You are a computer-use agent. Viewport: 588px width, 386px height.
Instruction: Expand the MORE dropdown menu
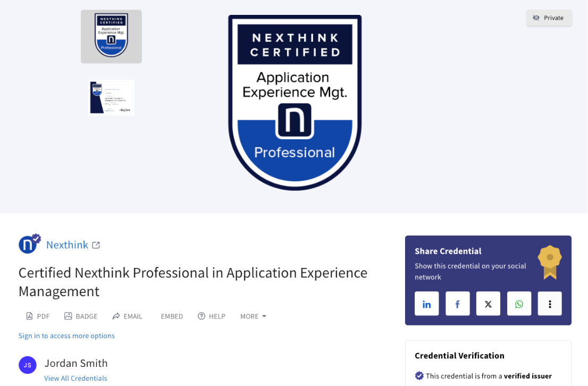pyautogui.click(x=253, y=316)
